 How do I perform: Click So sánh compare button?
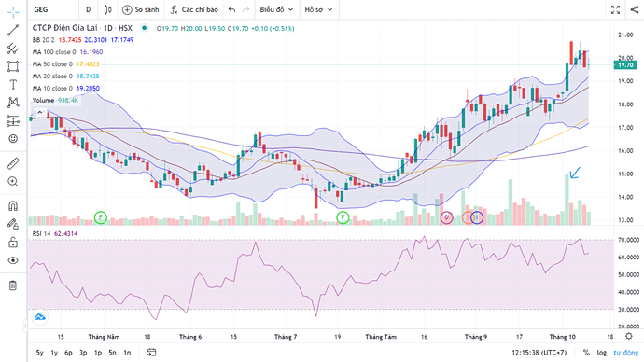141,9
